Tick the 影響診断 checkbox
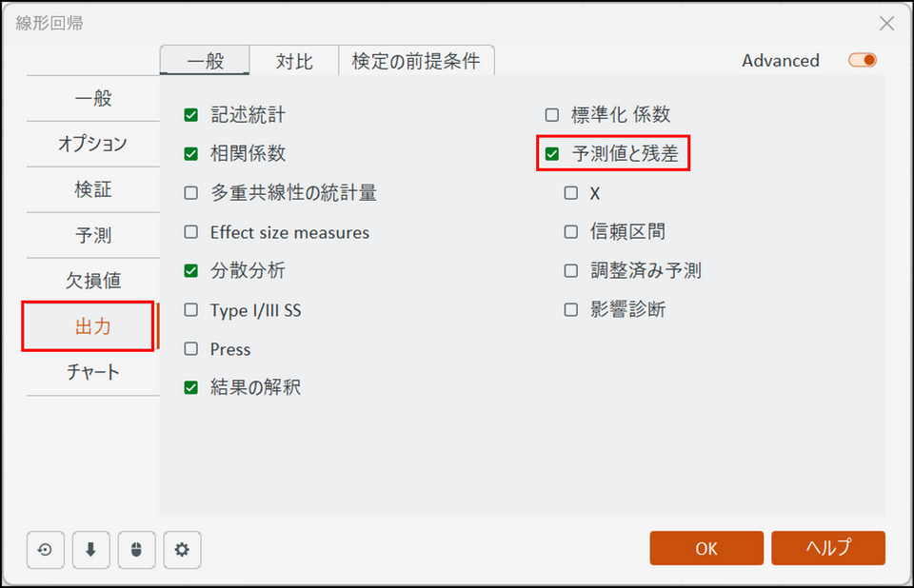This screenshot has width=914, height=588. click(x=571, y=309)
